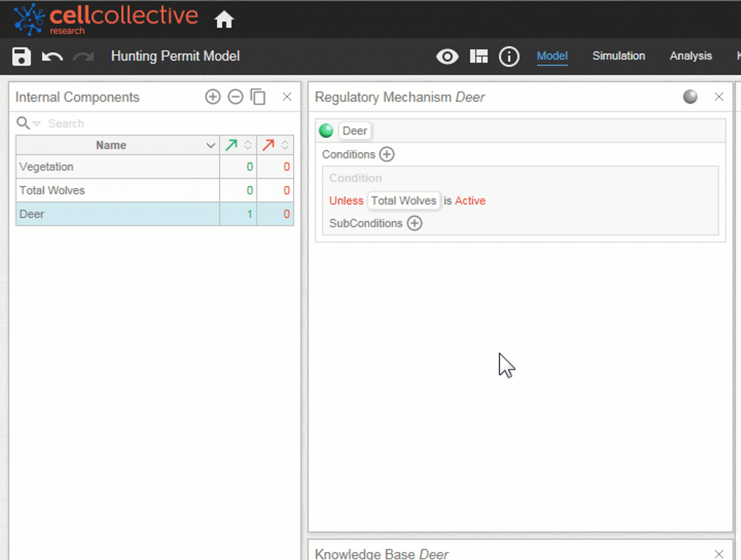Sort components by Name column
The width and height of the screenshot is (741, 560).
point(118,145)
